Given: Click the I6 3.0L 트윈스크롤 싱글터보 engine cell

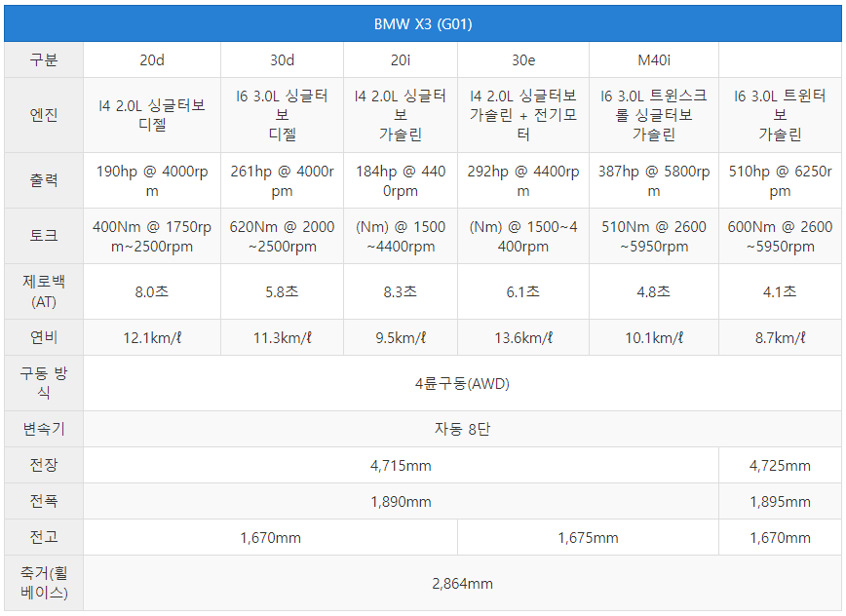Looking at the screenshot, I should 654,115.
